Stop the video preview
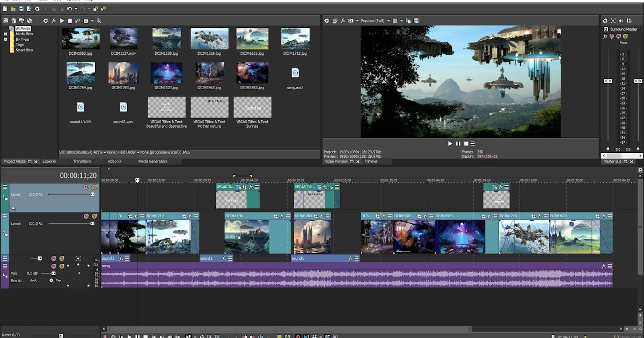 (466, 144)
